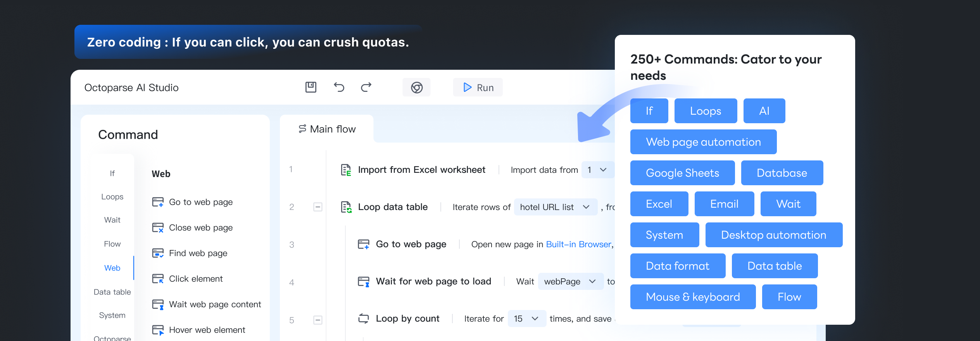Click the Go to web page step icon in flow
Viewport: 980px width, 341px height.
(x=363, y=244)
